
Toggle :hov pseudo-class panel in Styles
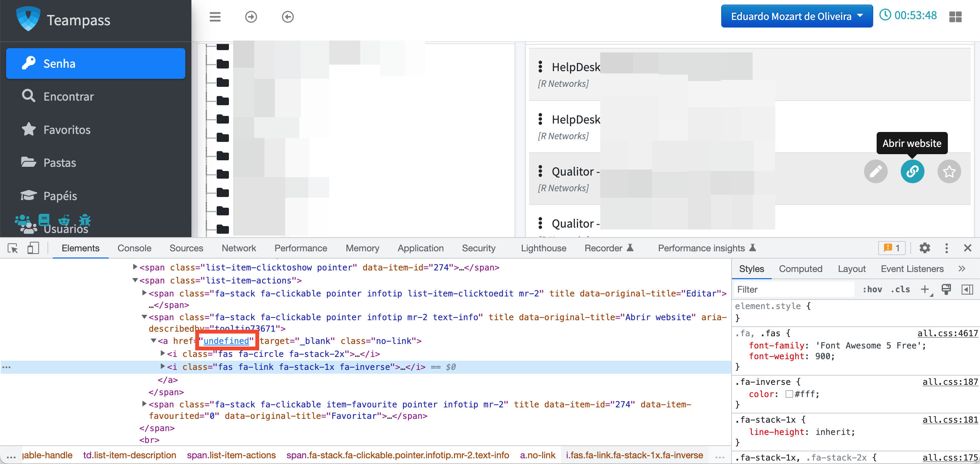873,290
